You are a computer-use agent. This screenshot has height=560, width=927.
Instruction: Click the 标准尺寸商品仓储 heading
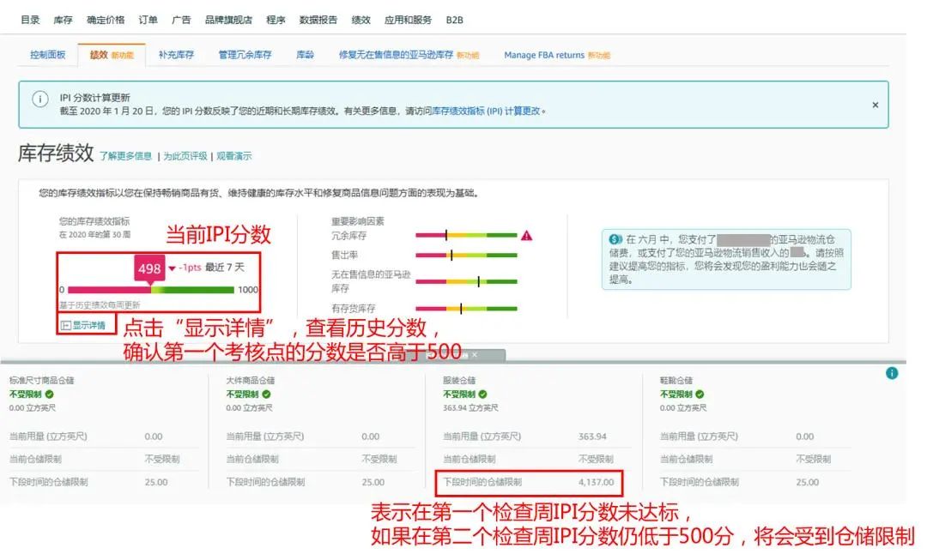point(41,381)
